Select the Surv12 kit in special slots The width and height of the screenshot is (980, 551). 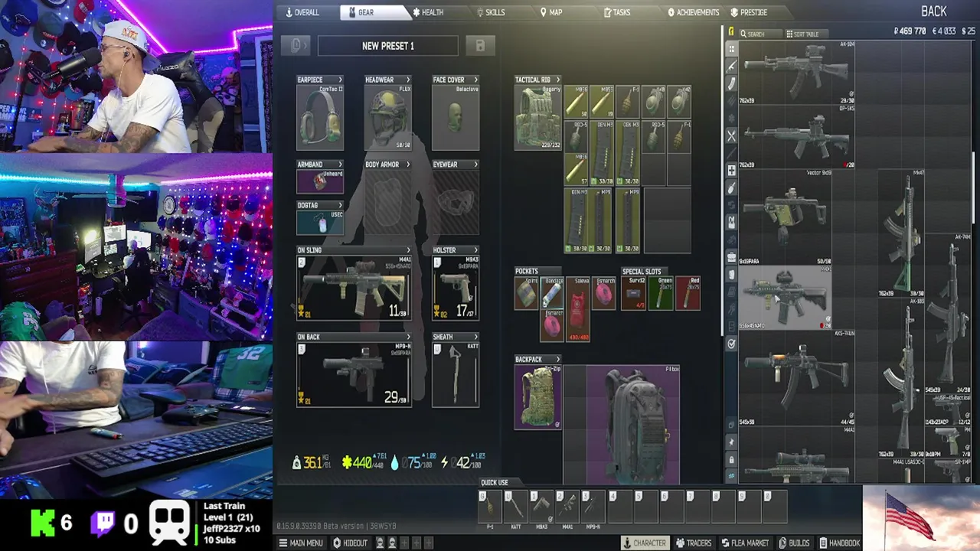click(633, 293)
